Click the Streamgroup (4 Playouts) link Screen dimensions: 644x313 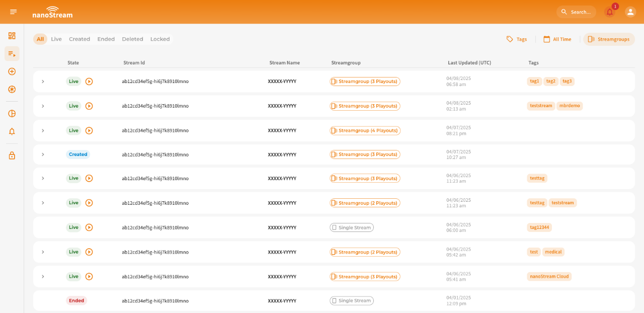pyautogui.click(x=364, y=130)
